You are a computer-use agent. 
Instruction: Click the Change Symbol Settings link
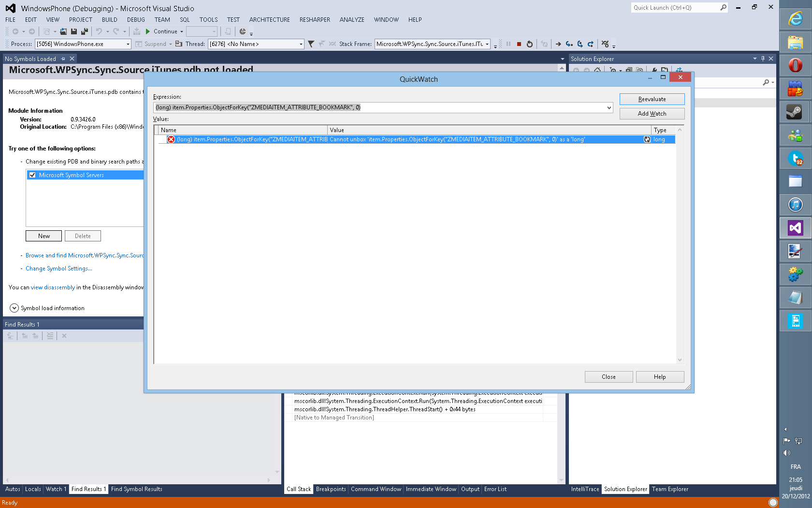[x=59, y=269]
